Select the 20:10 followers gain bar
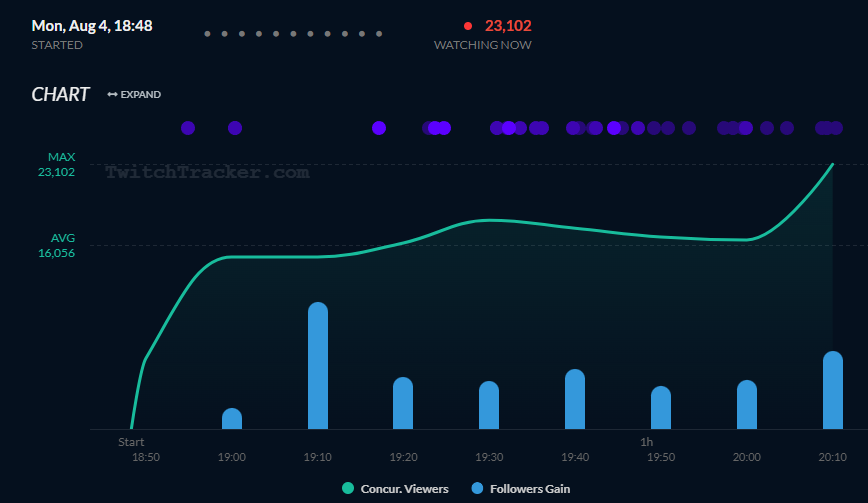The height and width of the screenshot is (503, 868). [833, 390]
